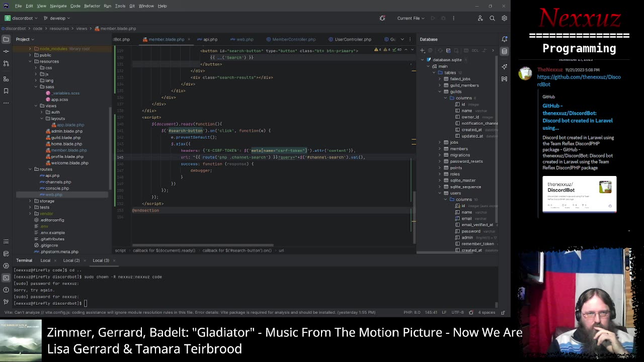Close the member.blade.php tab

click(190, 39)
